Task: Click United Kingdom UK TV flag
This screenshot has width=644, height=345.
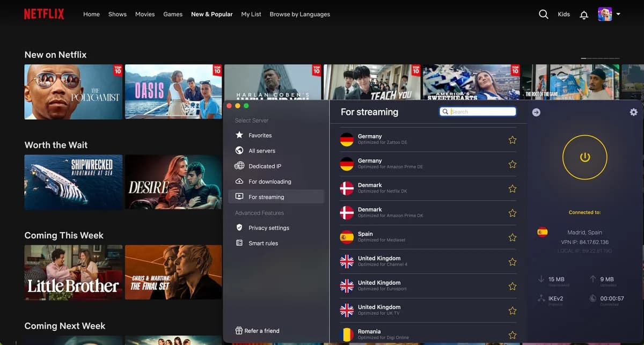Action: tap(347, 311)
